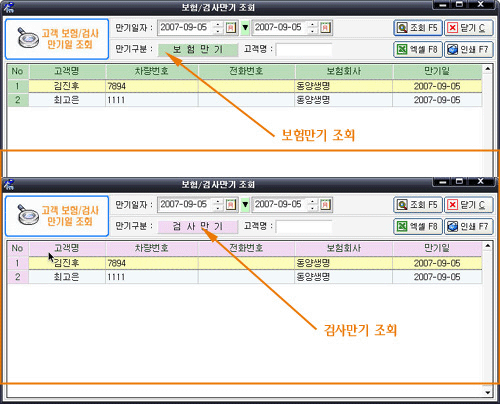
Task: Click green down-arrow between dates in lower window
Action: tap(245, 205)
